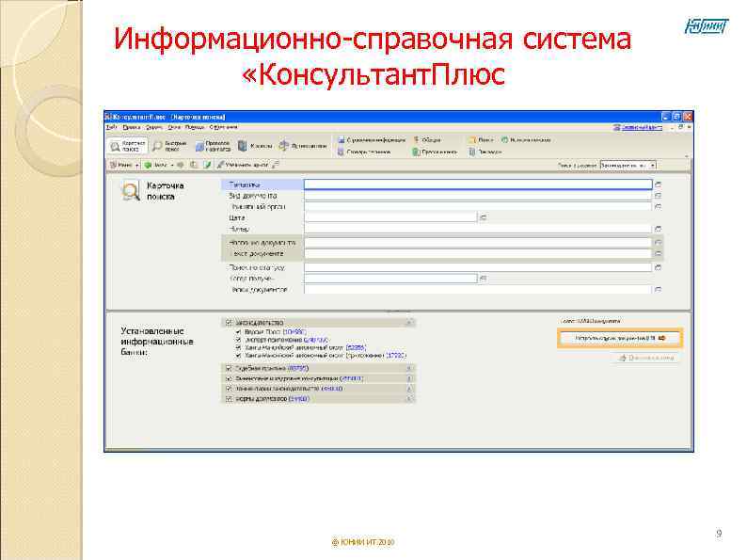Toggle the Эксперт-приложение checkbox
747x560 pixels.
pos(238,340)
